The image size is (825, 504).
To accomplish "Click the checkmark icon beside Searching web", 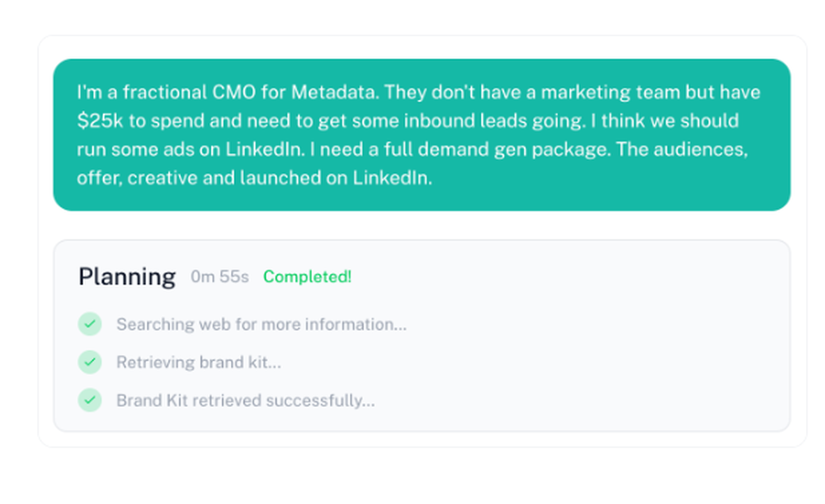I will pos(90,324).
